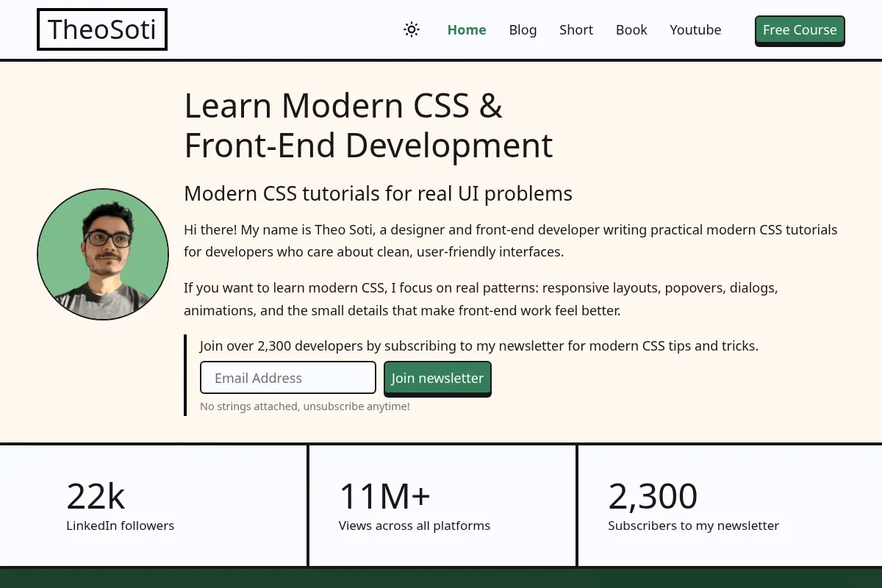
Task: Go to the Home nav item
Action: pos(467,29)
